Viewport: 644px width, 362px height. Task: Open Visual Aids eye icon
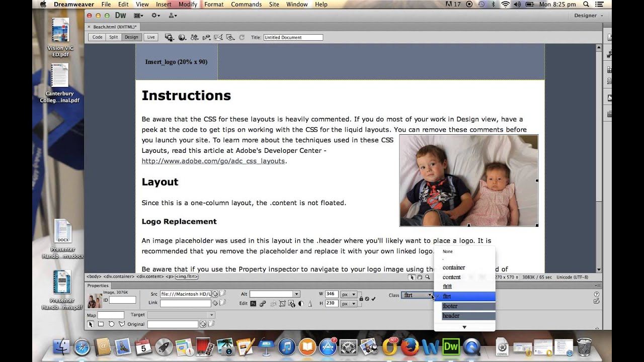pos(230,37)
